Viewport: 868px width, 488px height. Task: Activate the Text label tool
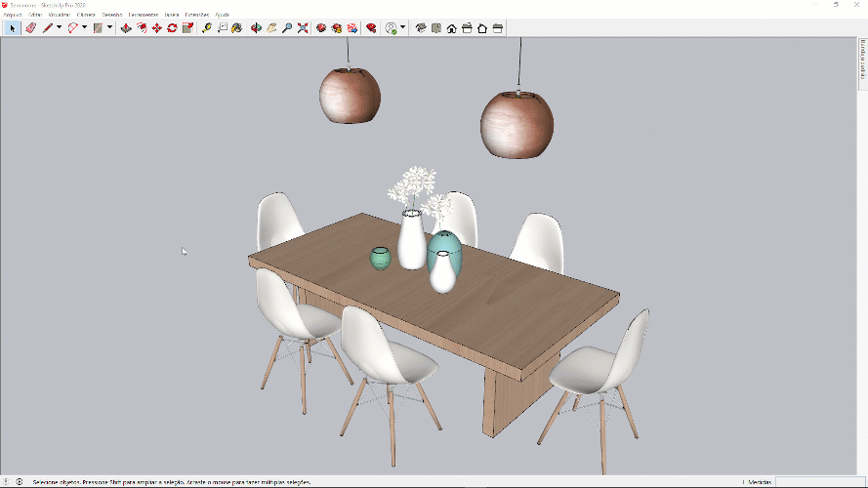click(222, 28)
